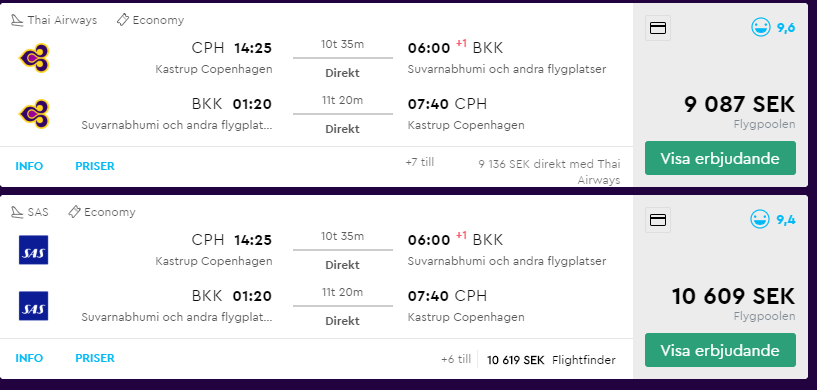The width and height of the screenshot is (817, 390).
Task: Expand the +7 till additional offers
Action: pos(419,162)
